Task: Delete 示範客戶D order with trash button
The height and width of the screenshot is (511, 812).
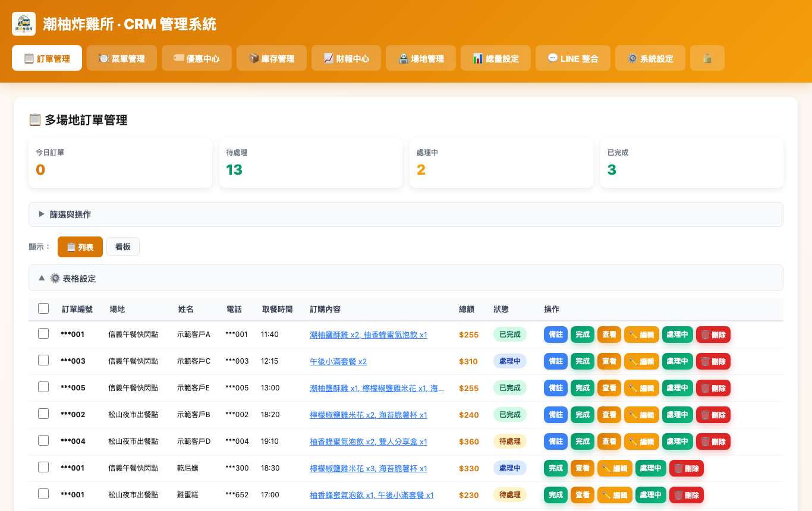Action: point(713,441)
